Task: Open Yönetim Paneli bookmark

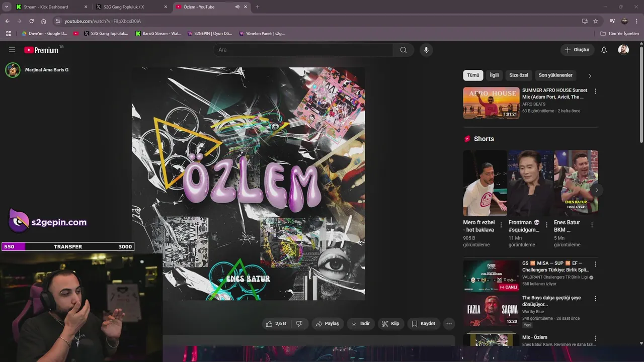Action: coord(262,34)
